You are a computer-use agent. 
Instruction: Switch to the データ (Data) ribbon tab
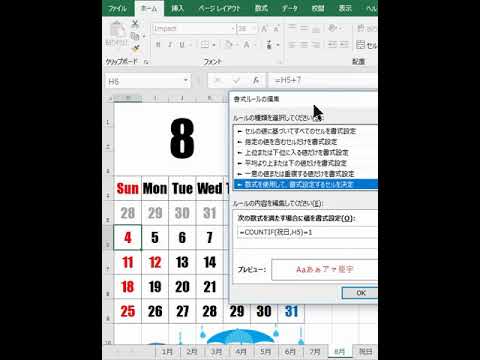tap(289, 8)
